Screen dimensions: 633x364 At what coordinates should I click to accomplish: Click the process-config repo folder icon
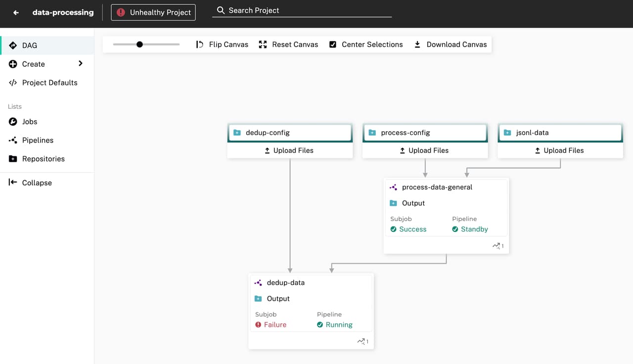tap(372, 133)
